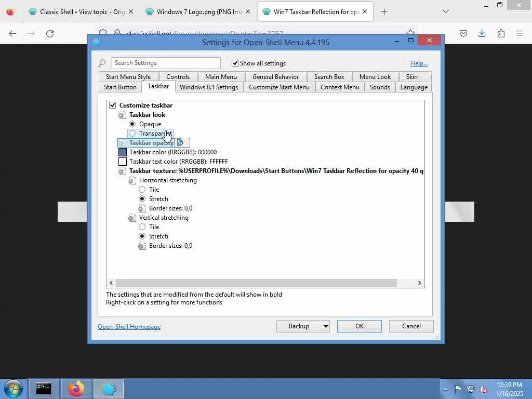Open the Main Menu tab
The width and height of the screenshot is (532, 399).
[221, 77]
